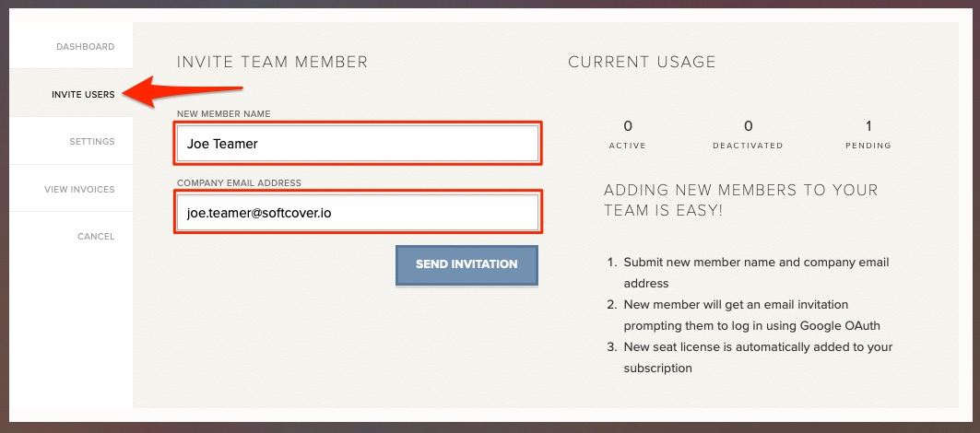Click the 'Adding new members' heading
Image resolution: width=980 pixels, height=433 pixels.
[x=740, y=200]
